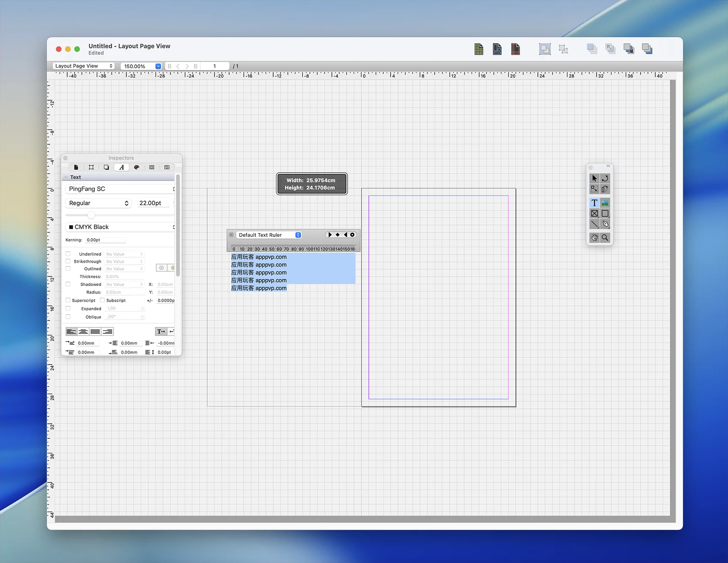728x563 pixels.
Task: Switch to the color palette inspector tab
Action: [137, 168]
